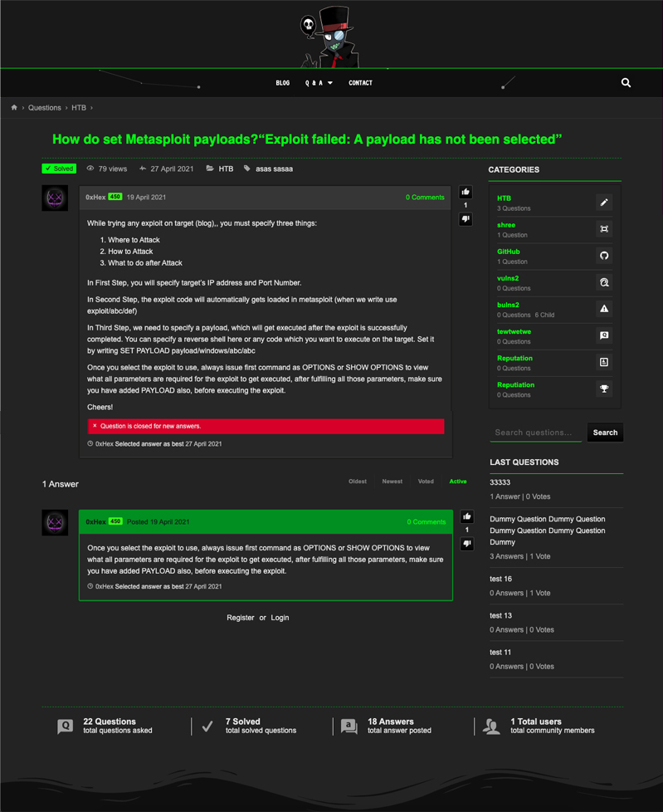Viewport: 663px width, 812px height.
Task: Click the eye views icon
Action: (90, 169)
